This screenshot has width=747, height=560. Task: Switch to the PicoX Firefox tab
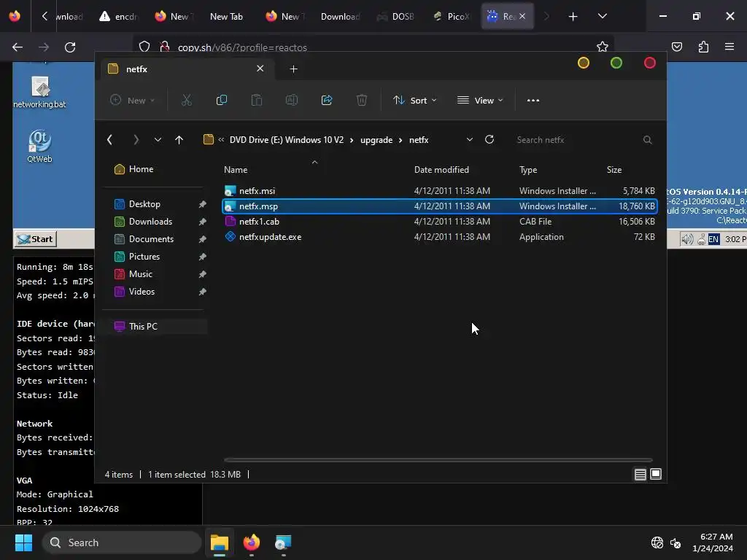coord(452,17)
